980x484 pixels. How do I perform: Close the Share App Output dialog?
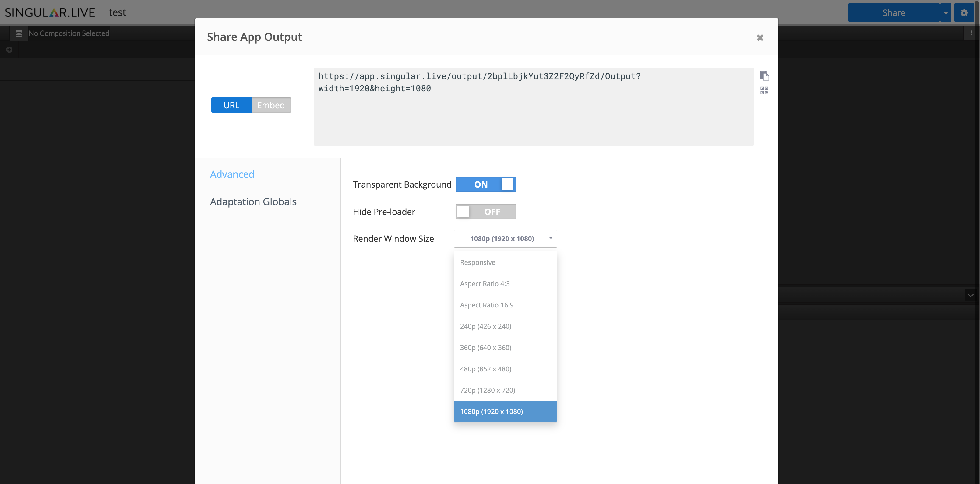pos(760,38)
